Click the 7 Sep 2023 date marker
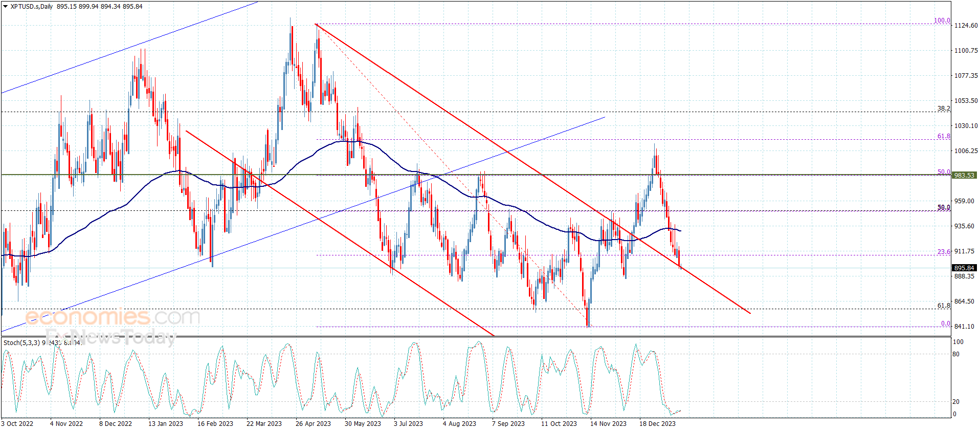Screen dimensions: 980x430 (508, 423)
